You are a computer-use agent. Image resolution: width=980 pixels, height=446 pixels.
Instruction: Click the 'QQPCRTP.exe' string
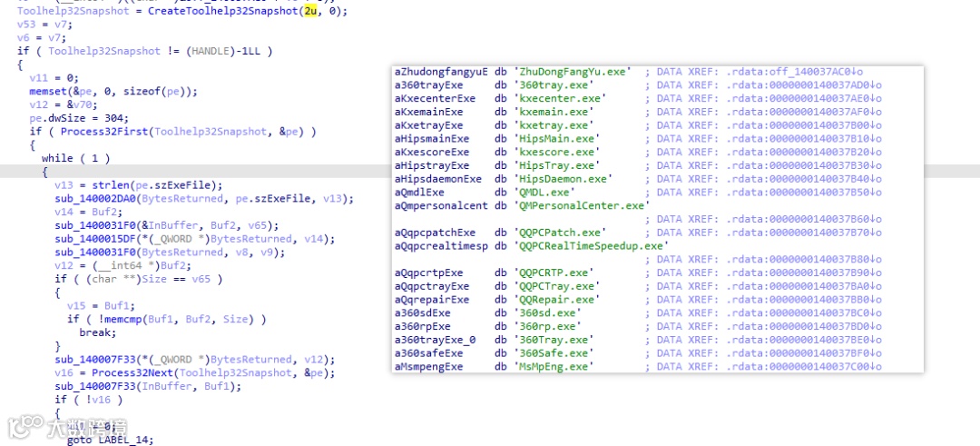tap(554, 273)
